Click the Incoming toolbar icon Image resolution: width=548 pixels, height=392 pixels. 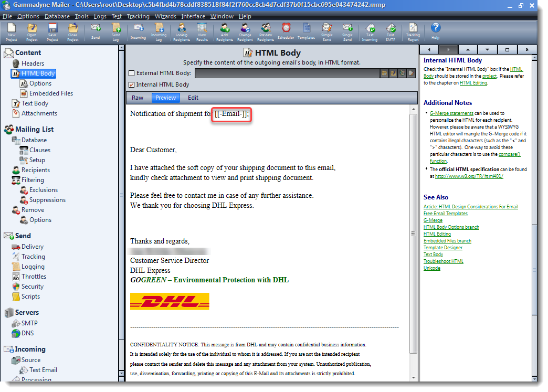click(138, 32)
